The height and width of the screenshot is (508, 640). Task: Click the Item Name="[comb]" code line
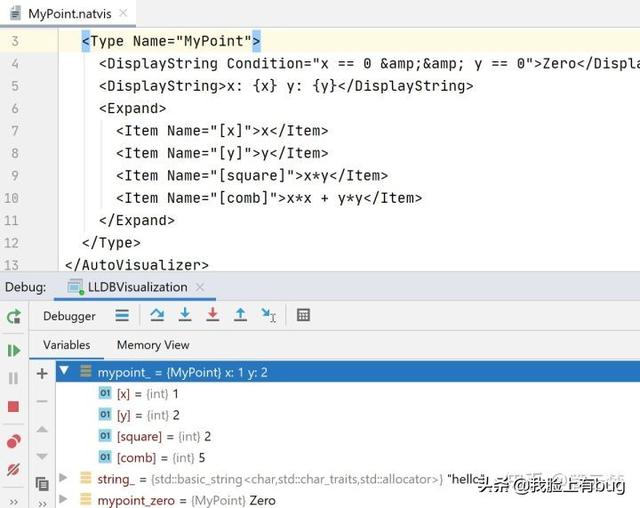pyautogui.click(x=269, y=198)
